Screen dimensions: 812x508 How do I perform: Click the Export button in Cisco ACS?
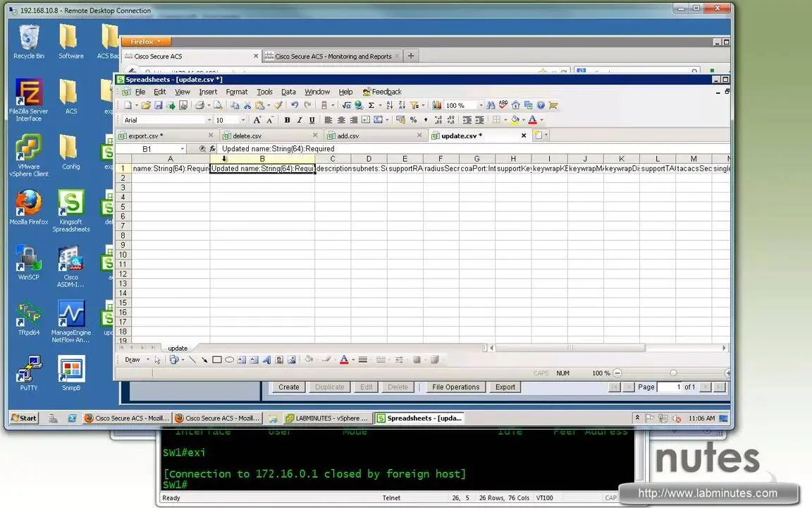pyautogui.click(x=505, y=387)
